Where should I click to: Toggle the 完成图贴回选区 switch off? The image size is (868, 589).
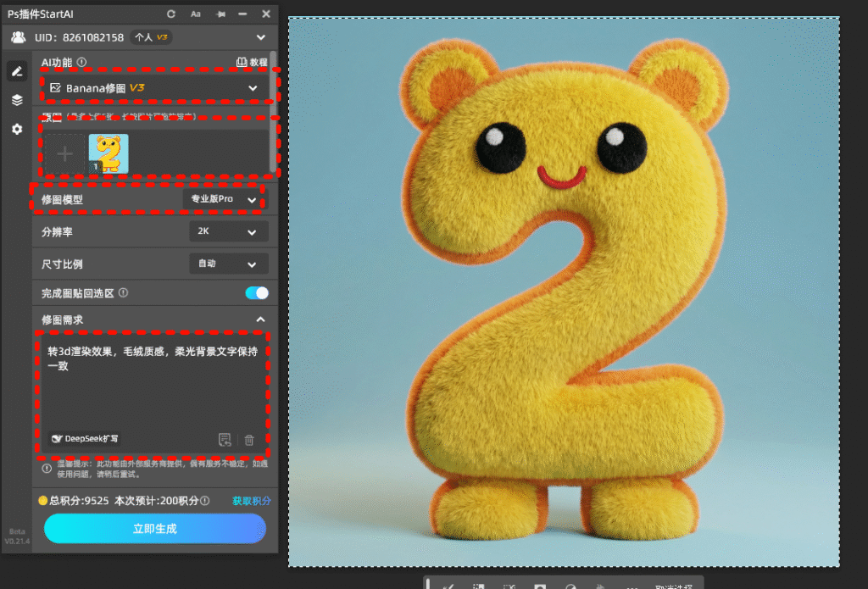pos(256,293)
